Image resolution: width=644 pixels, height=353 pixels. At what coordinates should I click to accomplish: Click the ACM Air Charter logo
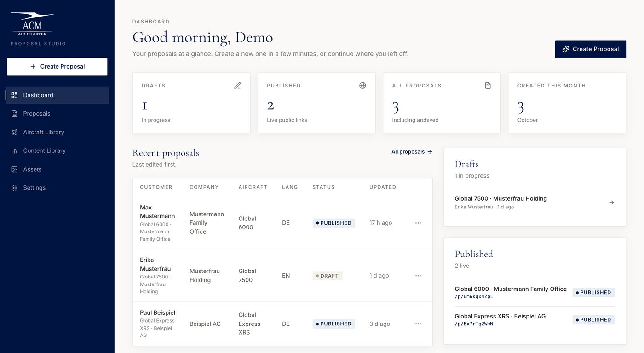(x=32, y=24)
